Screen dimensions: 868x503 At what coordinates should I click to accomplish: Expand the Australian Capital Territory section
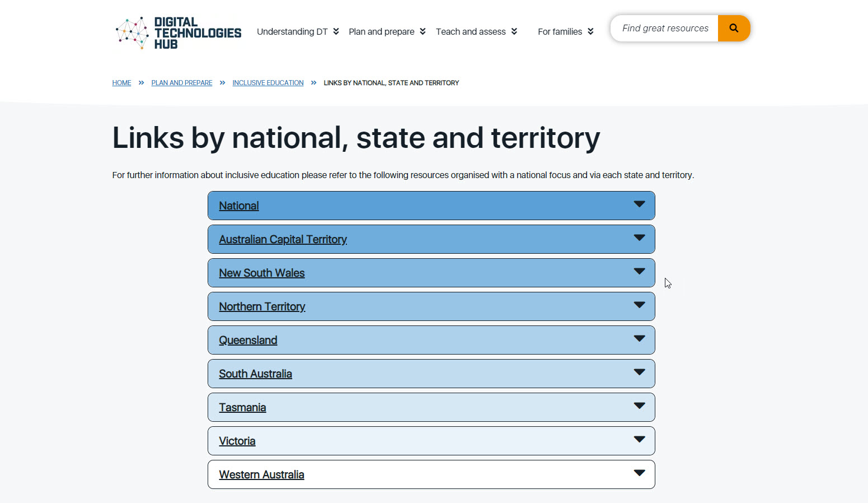pos(283,240)
